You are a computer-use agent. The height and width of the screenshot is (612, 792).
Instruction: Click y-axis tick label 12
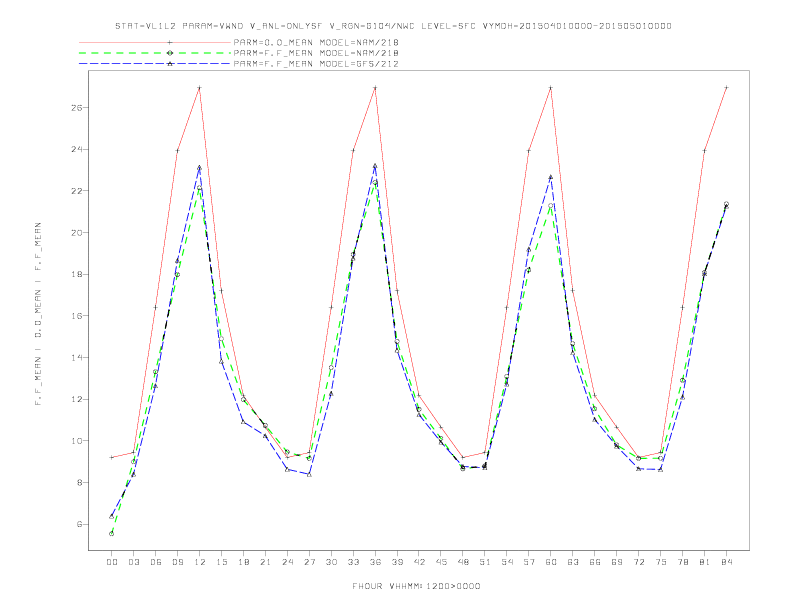[x=77, y=399]
